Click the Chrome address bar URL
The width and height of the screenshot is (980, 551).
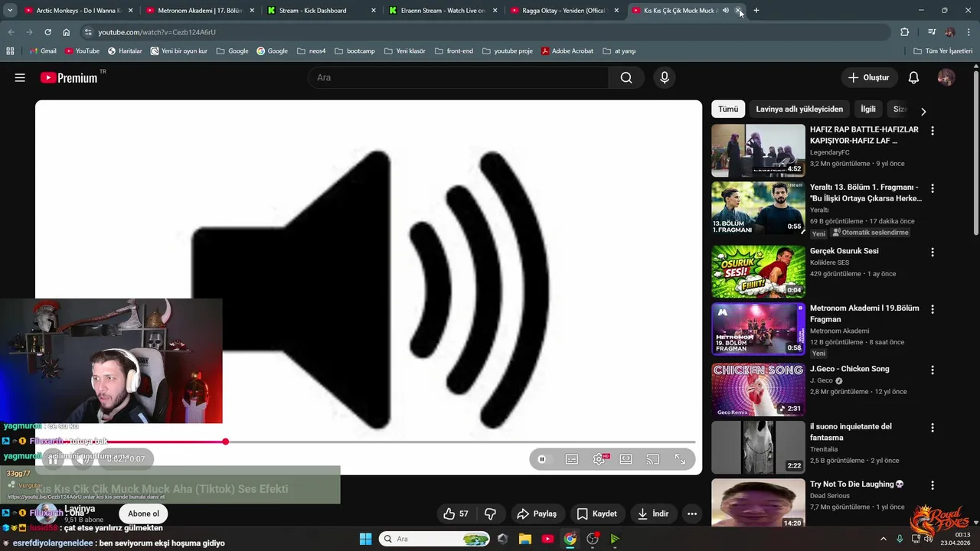pos(157,32)
